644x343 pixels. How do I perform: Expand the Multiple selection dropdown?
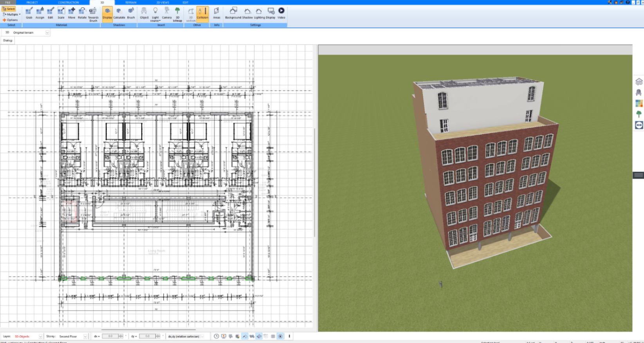pyautogui.click(x=11, y=14)
